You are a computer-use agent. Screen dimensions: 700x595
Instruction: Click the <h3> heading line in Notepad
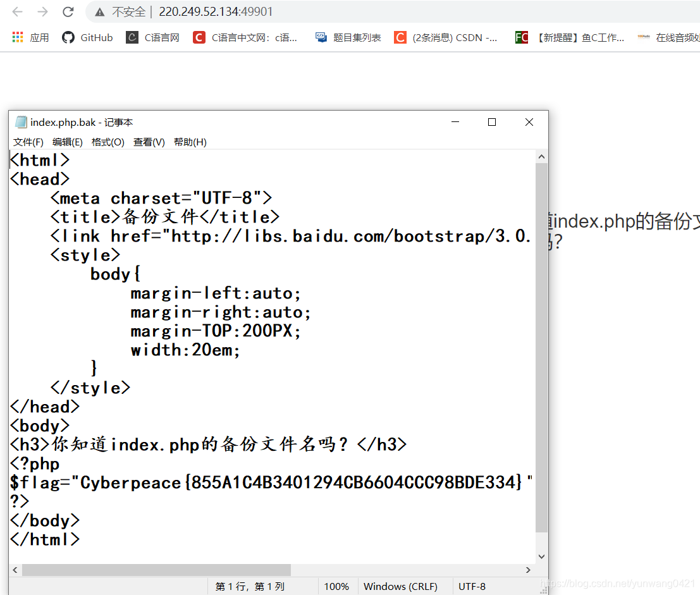209,445
